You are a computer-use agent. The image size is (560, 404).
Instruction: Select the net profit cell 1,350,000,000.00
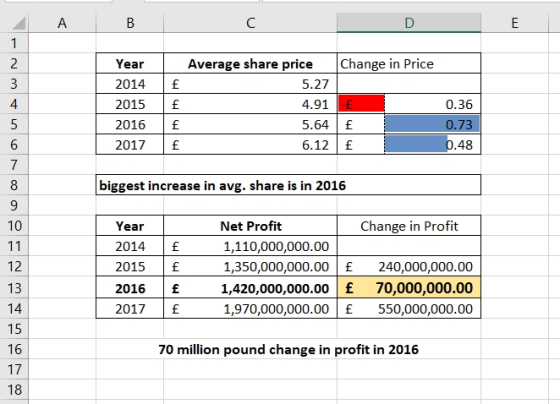pos(250,266)
